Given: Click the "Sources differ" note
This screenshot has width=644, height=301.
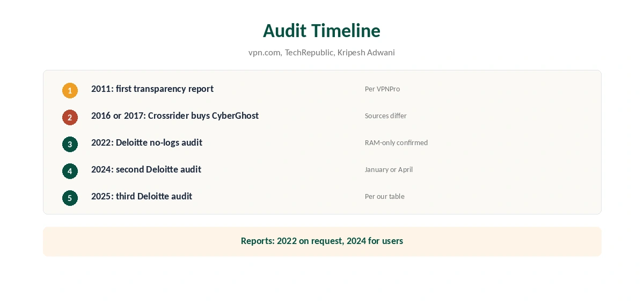Looking at the screenshot, I should pyautogui.click(x=386, y=116).
